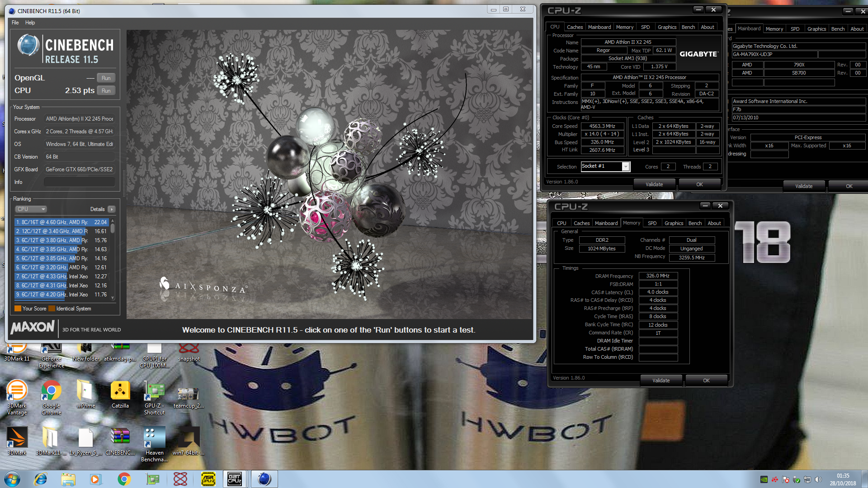Switch to Gigabyte CPU-Z taskbar button
Image resolution: width=868 pixels, height=488 pixels.
click(235, 479)
